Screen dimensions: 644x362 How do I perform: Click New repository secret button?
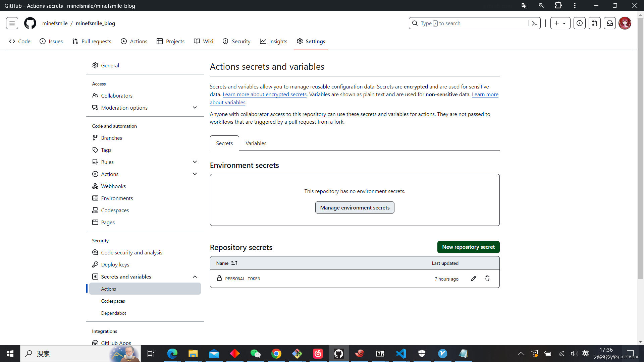[x=468, y=247]
